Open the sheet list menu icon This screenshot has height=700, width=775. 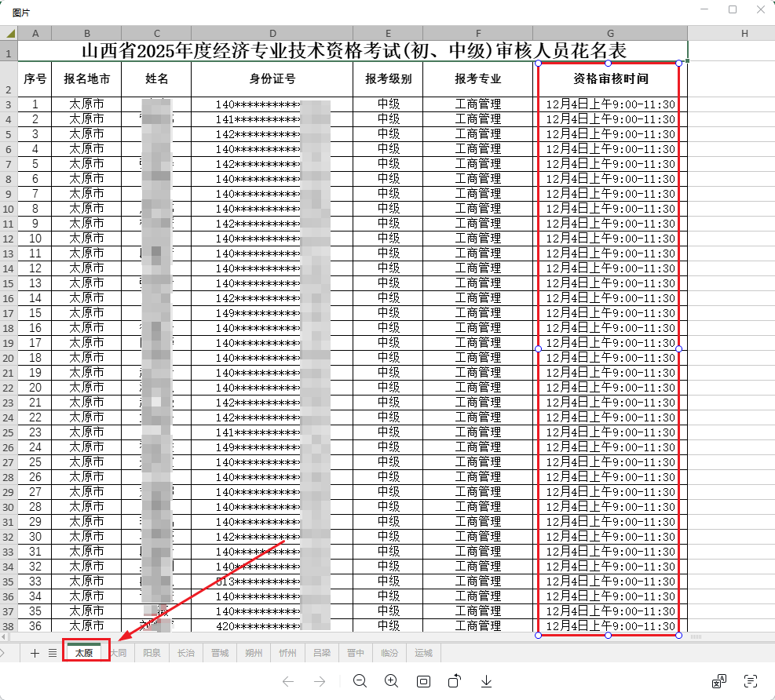pos(52,653)
